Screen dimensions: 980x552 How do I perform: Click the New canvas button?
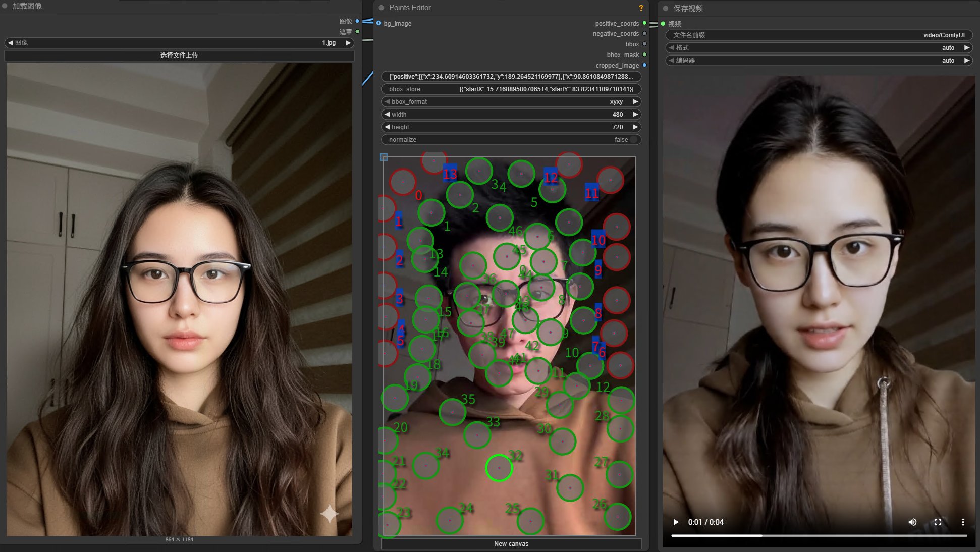coord(511,543)
